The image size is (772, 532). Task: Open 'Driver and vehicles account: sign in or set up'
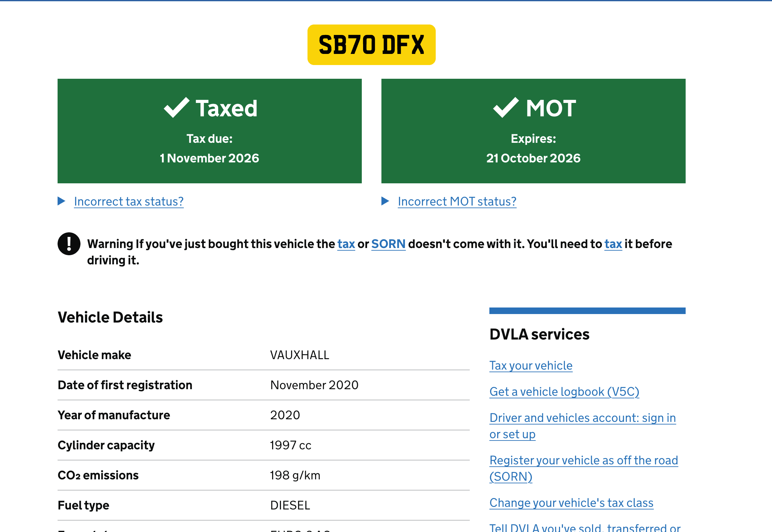(583, 418)
